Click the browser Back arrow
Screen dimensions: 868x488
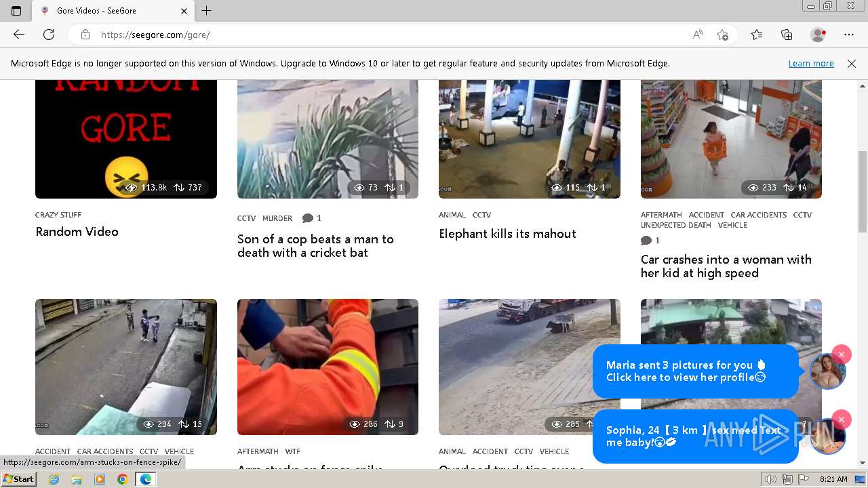(19, 35)
